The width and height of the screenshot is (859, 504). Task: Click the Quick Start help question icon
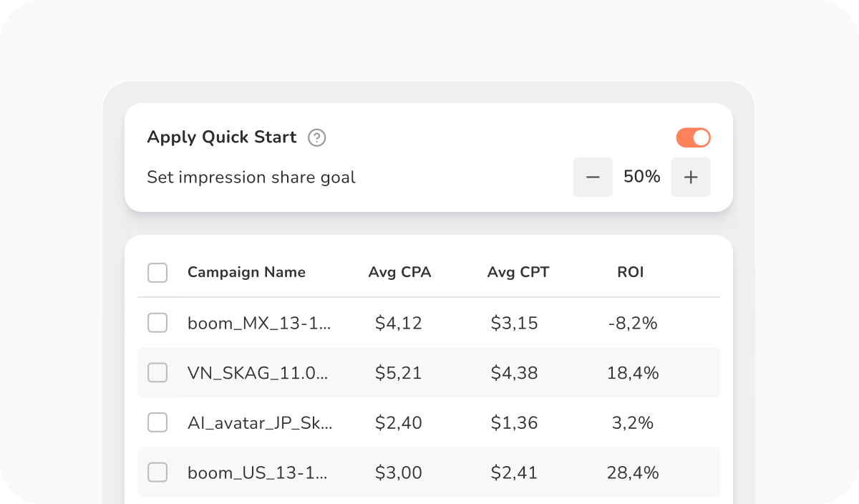[x=316, y=138]
